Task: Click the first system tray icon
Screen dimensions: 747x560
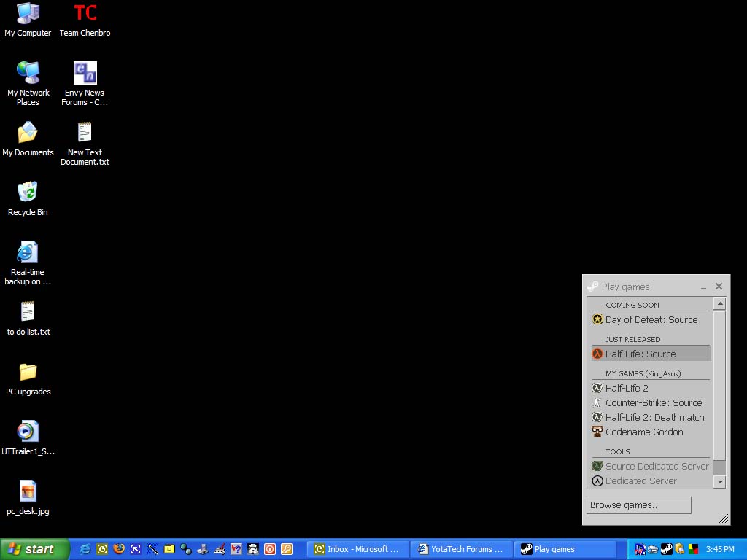Action: 640,549
